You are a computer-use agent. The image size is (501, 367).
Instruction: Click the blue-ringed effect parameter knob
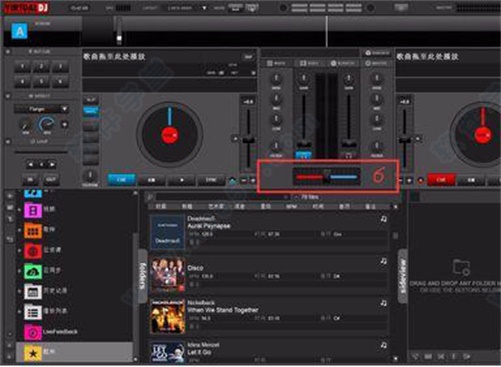click(46, 125)
